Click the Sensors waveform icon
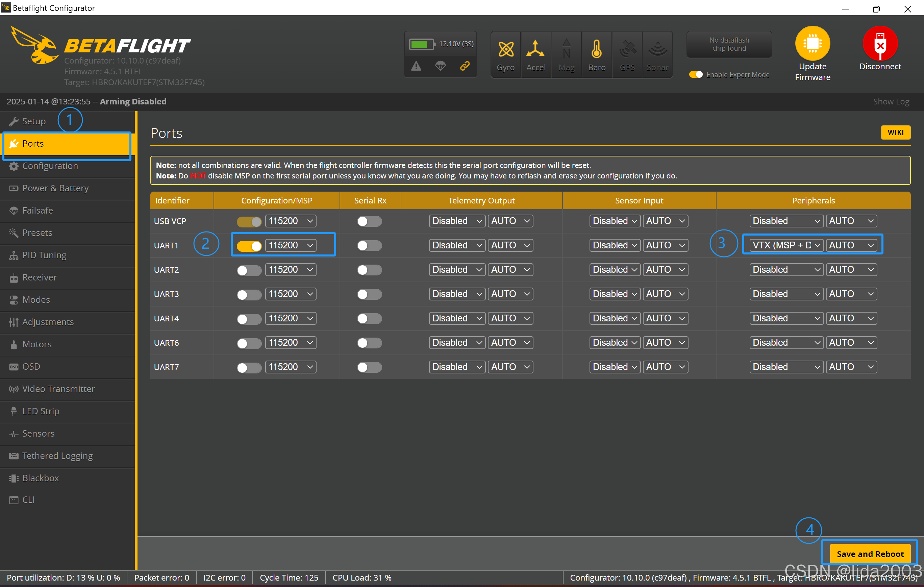This screenshot has height=587, width=924. 14,434
